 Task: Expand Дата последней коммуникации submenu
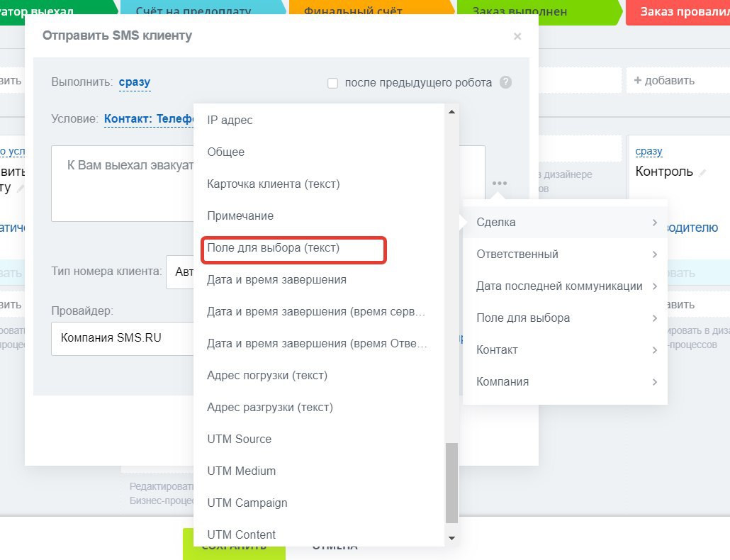565,286
